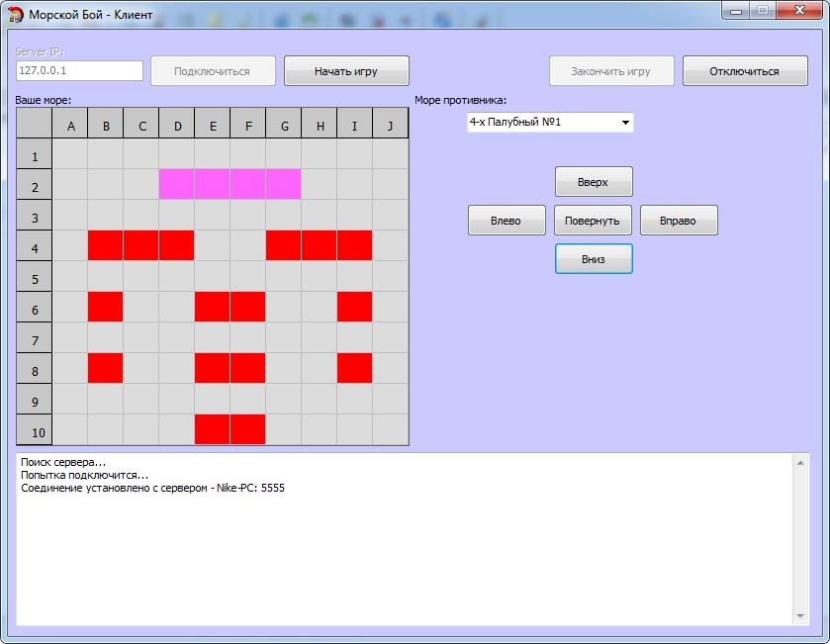Screen dimensions: 830x644
Task: Click the 'Ваше море:' label
Action: [x=43, y=100]
